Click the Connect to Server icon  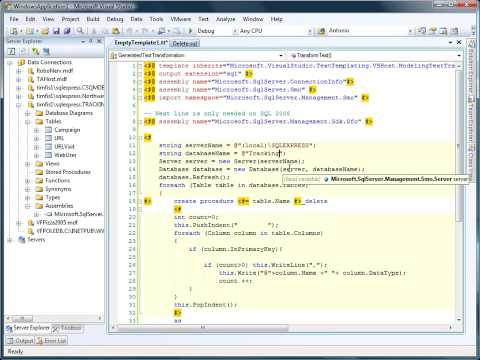pyautogui.click(x=46, y=51)
